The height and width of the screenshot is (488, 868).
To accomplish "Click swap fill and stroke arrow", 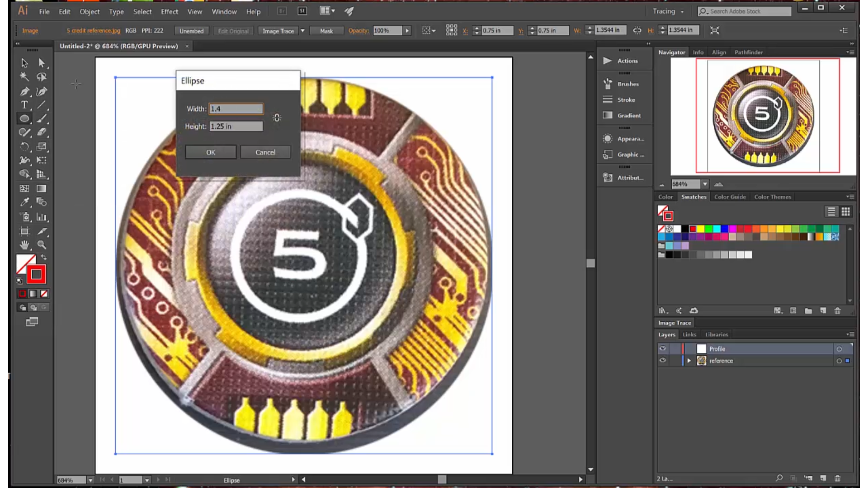I will pos(44,257).
